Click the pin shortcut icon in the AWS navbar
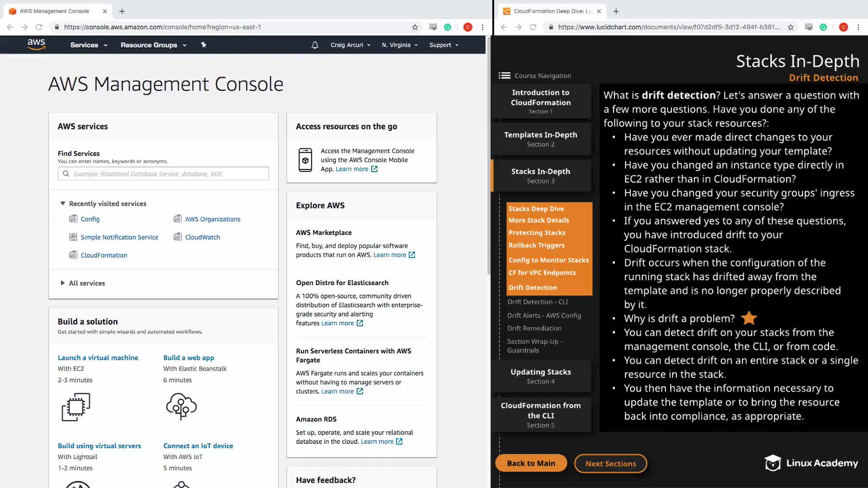Viewport: 868px width, 488px height. click(203, 45)
